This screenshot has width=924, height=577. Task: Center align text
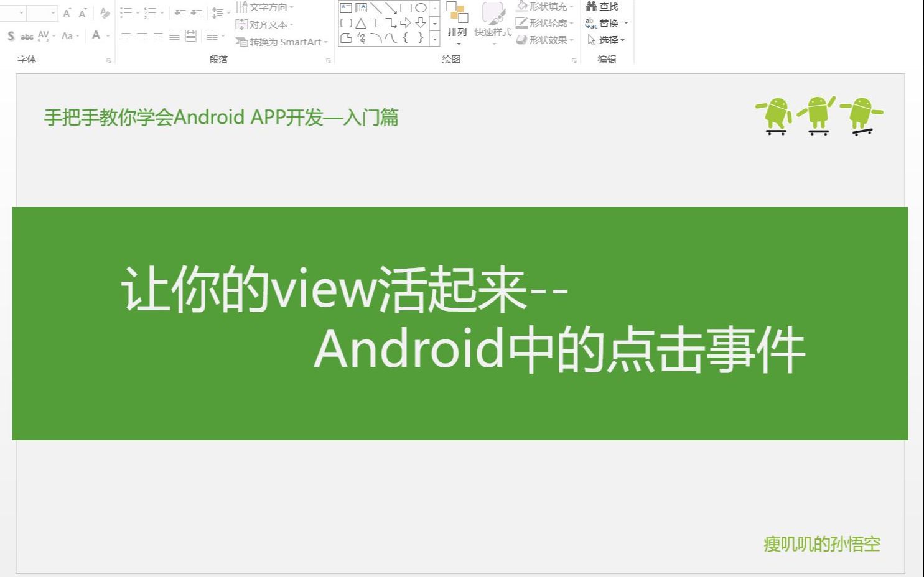pos(142,36)
